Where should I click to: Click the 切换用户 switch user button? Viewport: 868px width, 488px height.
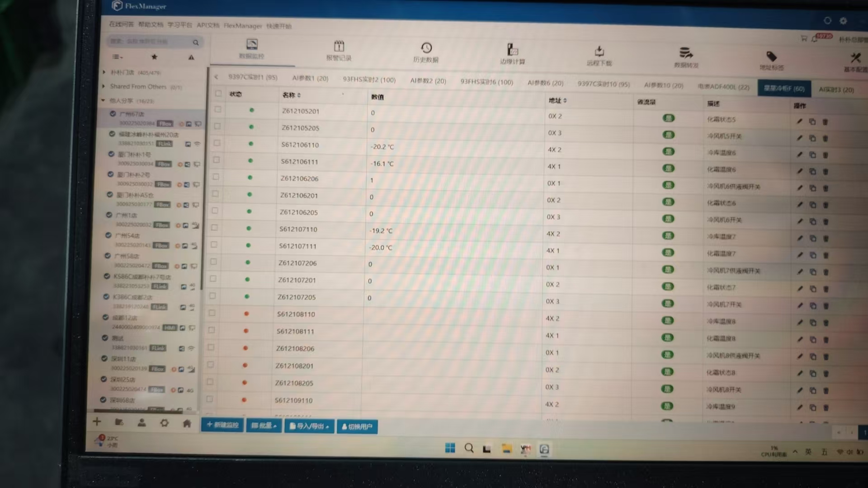click(x=357, y=427)
